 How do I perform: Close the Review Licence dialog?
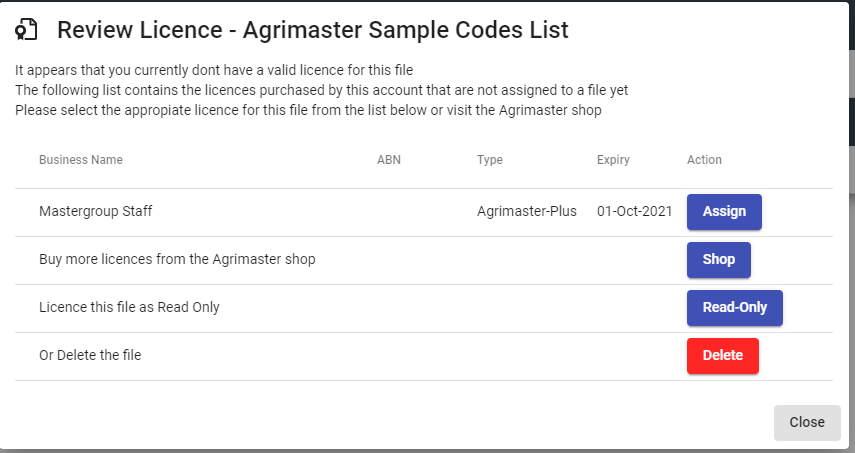point(807,422)
